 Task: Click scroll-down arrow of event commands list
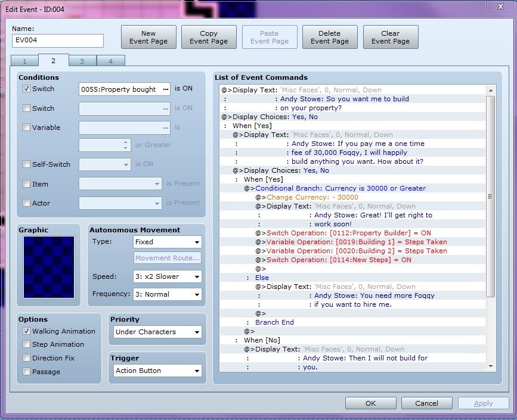pyautogui.click(x=491, y=366)
